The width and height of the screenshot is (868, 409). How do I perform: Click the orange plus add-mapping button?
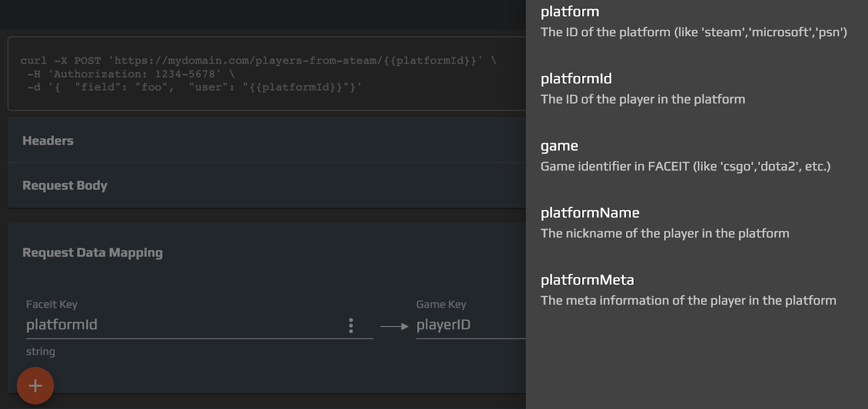click(x=35, y=386)
